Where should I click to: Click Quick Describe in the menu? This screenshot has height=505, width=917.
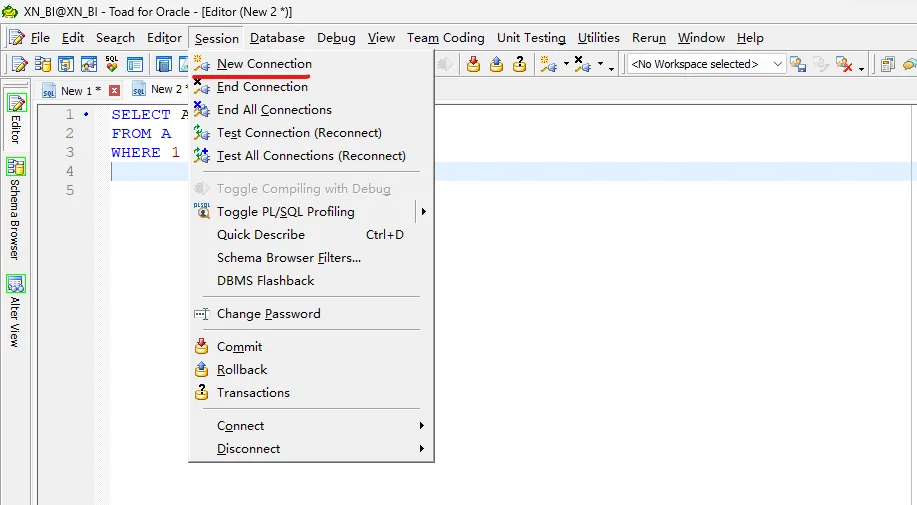coord(260,235)
